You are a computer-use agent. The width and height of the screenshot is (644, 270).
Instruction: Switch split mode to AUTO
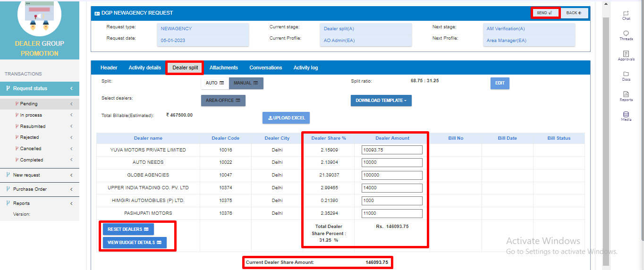(x=215, y=83)
